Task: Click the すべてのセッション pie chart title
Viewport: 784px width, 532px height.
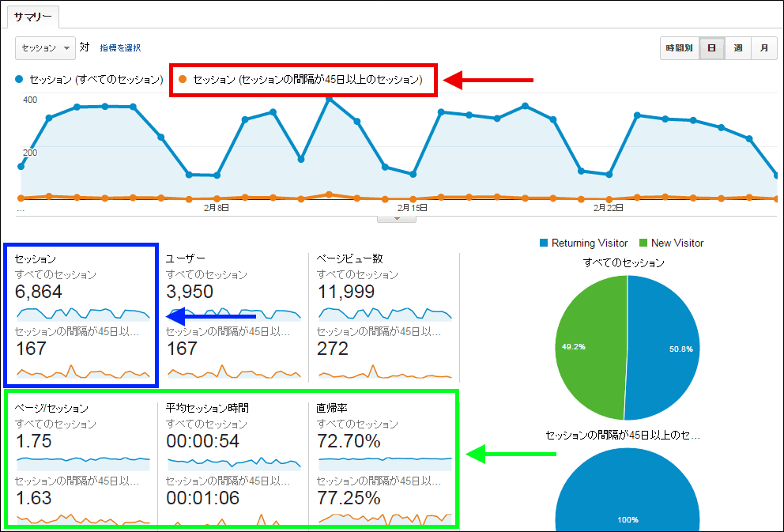Action: coord(624,262)
